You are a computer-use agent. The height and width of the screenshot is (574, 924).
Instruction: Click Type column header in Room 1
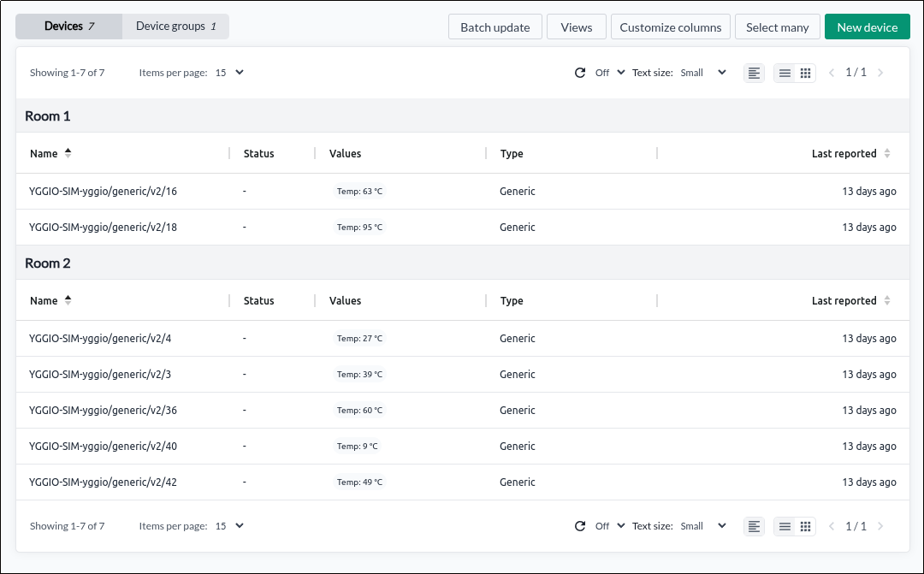512,154
